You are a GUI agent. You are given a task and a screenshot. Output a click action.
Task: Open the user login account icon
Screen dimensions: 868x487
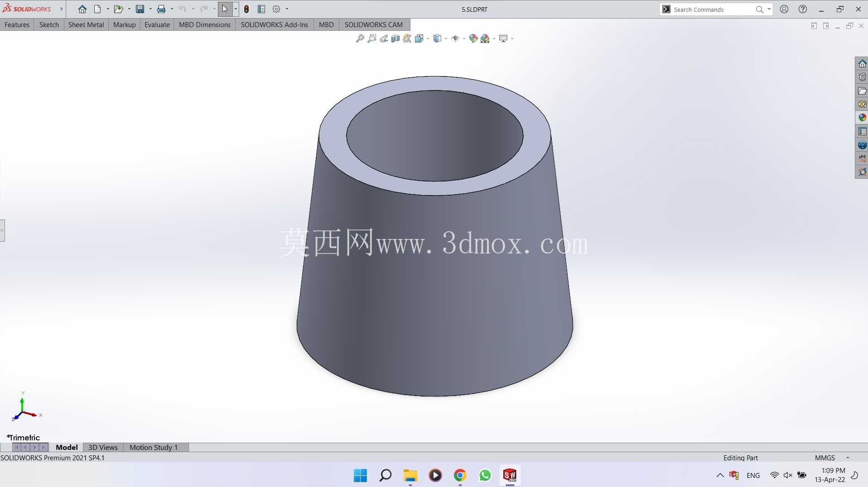tap(784, 9)
